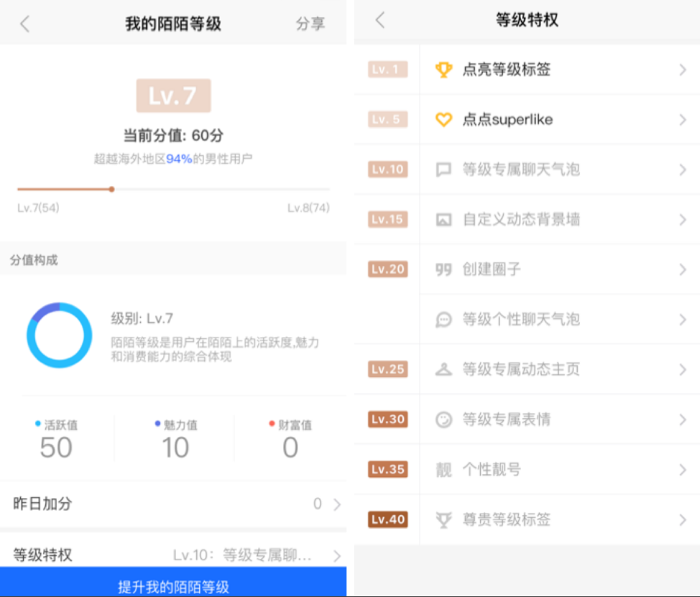
Task: Click the 魅力值 purple dot legend
Action: pyautogui.click(x=157, y=423)
